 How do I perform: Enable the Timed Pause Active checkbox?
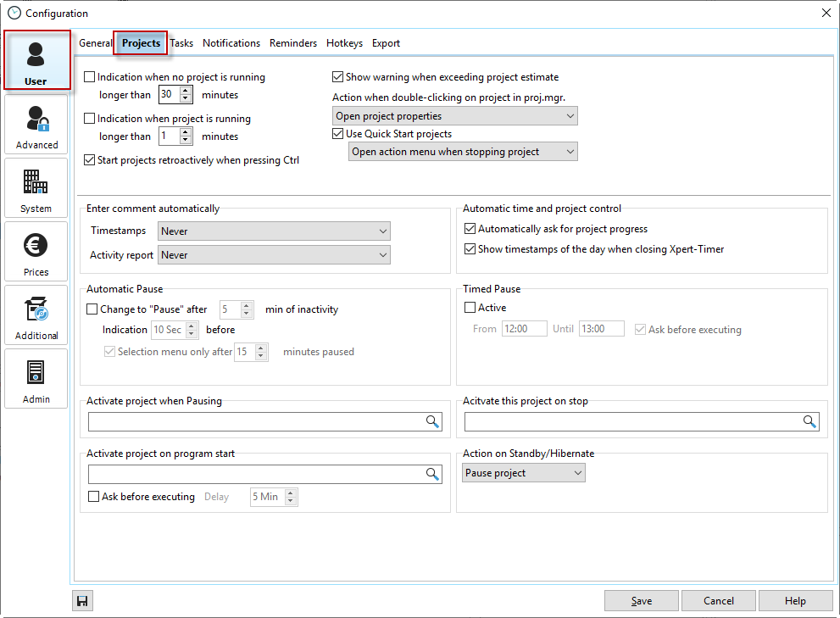470,308
